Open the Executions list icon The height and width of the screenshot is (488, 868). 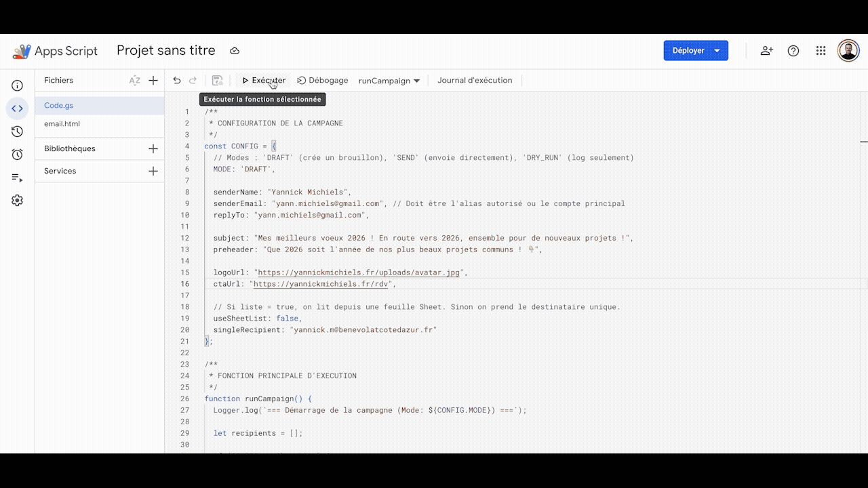18,178
